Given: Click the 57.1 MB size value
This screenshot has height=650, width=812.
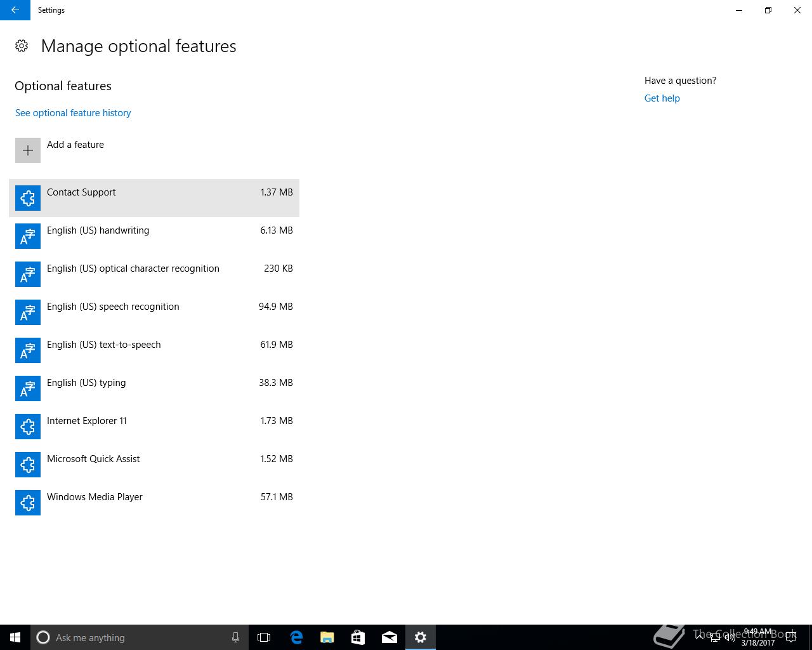Looking at the screenshot, I should 277,497.
